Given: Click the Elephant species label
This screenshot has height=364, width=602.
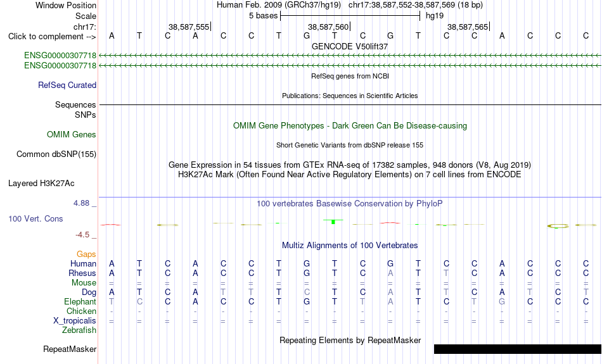Looking at the screenshot, I should click(80, 302).
